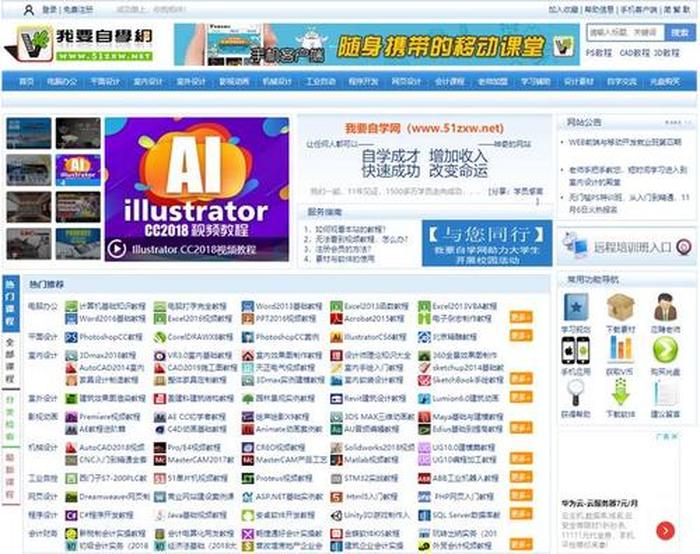The width and height of the screenshot is (700, 554).
Task: Click the 应聘老师 person icon
Action: [x=665, y=307]
